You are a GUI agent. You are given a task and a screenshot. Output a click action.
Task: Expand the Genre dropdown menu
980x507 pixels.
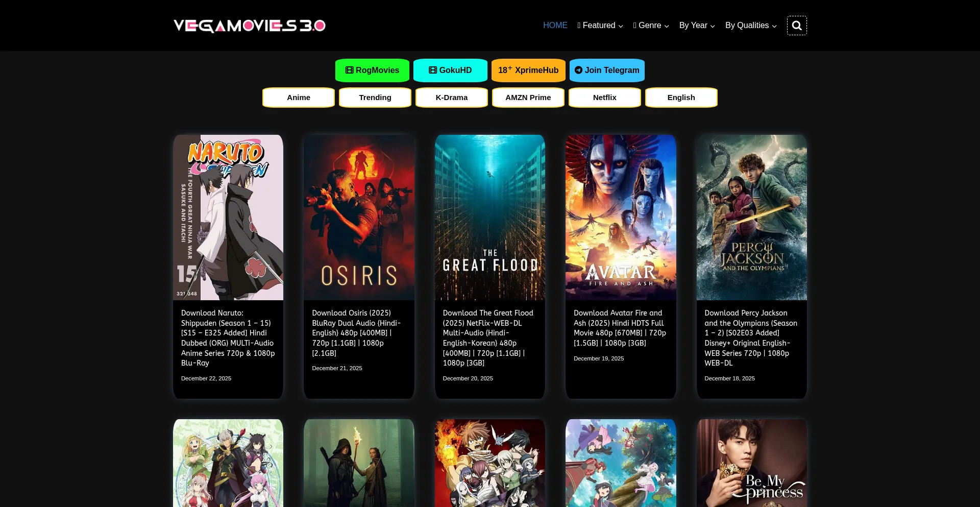651,25
